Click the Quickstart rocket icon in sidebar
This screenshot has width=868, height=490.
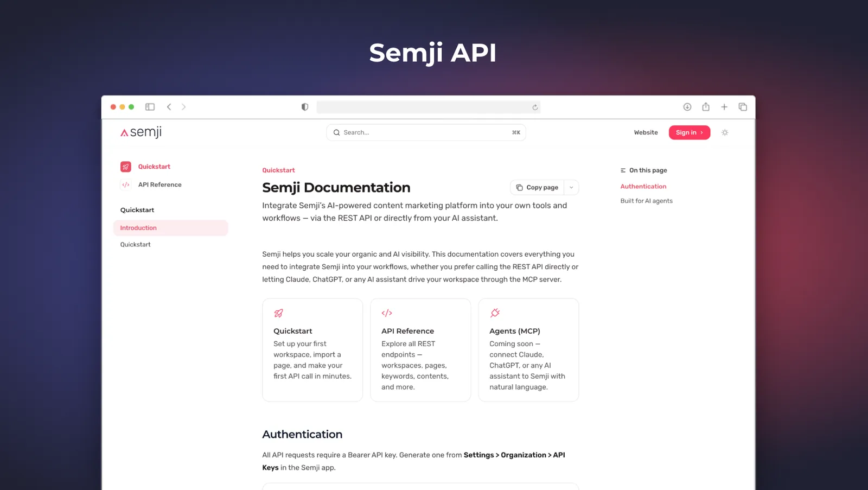point(126,167)
